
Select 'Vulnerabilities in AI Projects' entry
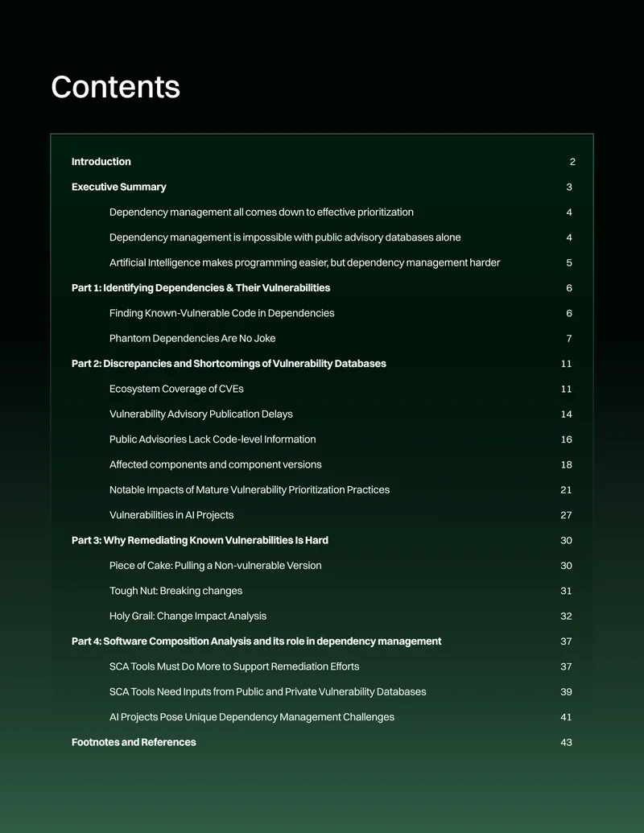[171, 515]
